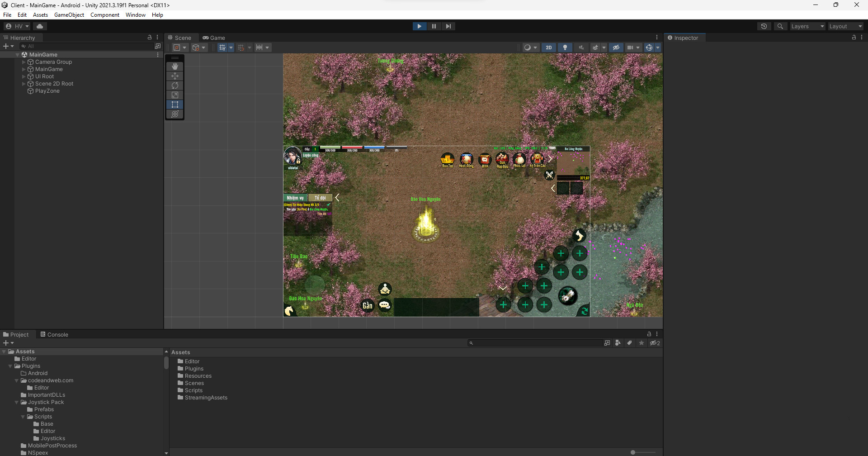Click Project panel more options dots

657,334
